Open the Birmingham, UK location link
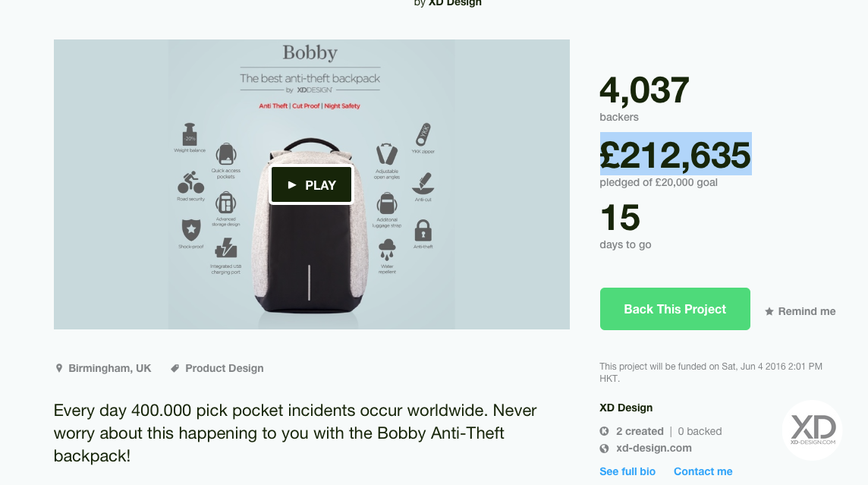 click(109, 368)
